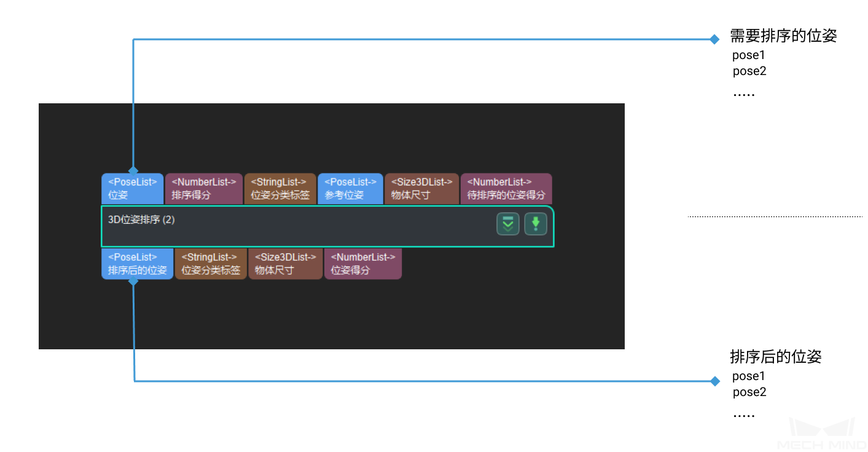This screenshot has width=868, height=452.
Task: Click the double-chevron run-to-step icon
Action: pyautogui.click(x=508, y=224)
